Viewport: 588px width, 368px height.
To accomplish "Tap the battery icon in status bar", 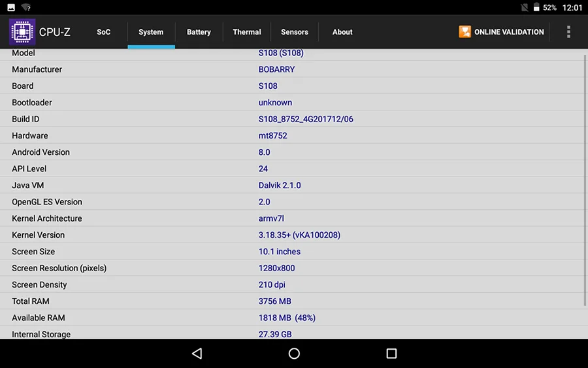I will [x=536, y=7].
